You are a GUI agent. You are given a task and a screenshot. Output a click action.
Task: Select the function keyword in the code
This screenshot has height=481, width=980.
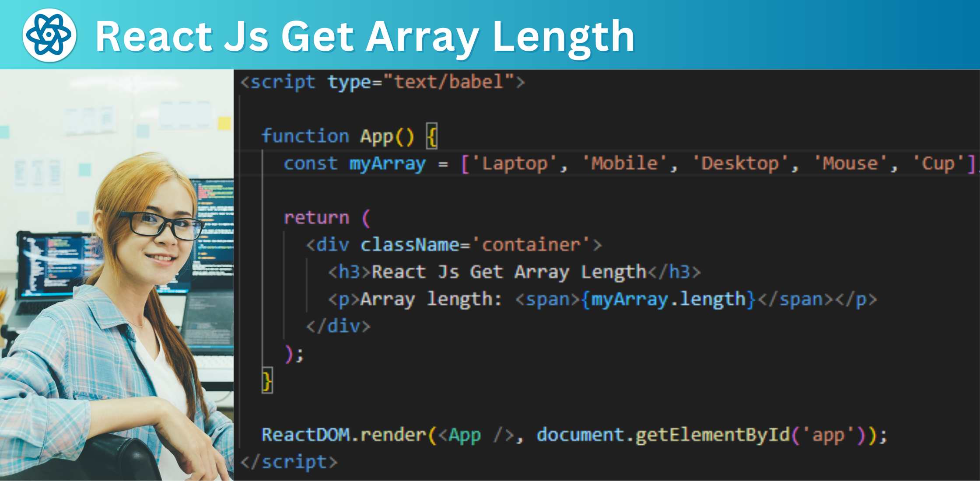pos(305,136)
